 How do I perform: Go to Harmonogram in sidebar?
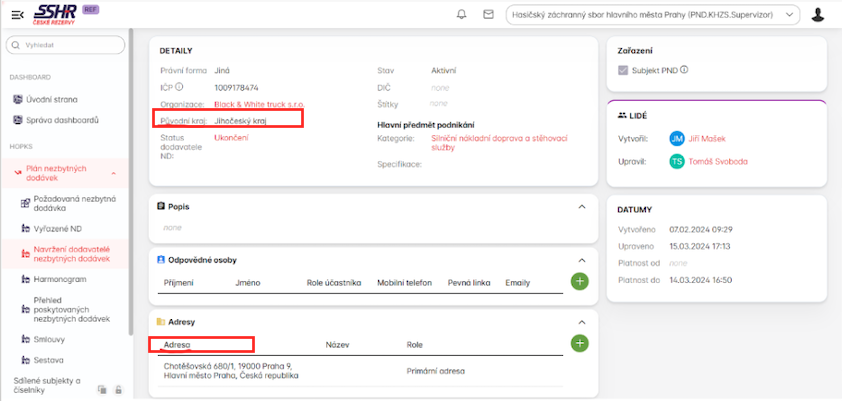click(x=60, y=279)
